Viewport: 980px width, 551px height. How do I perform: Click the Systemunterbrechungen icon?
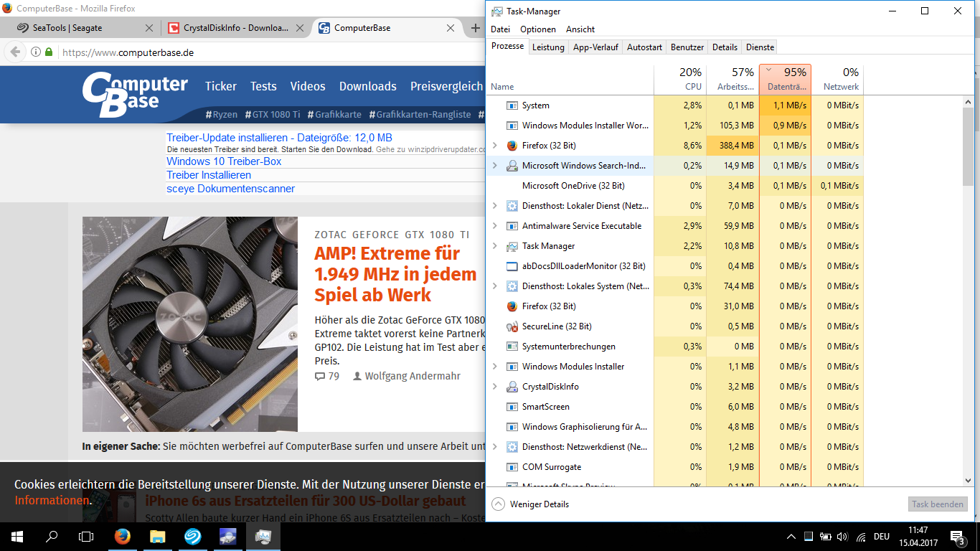tap(512, 347)
